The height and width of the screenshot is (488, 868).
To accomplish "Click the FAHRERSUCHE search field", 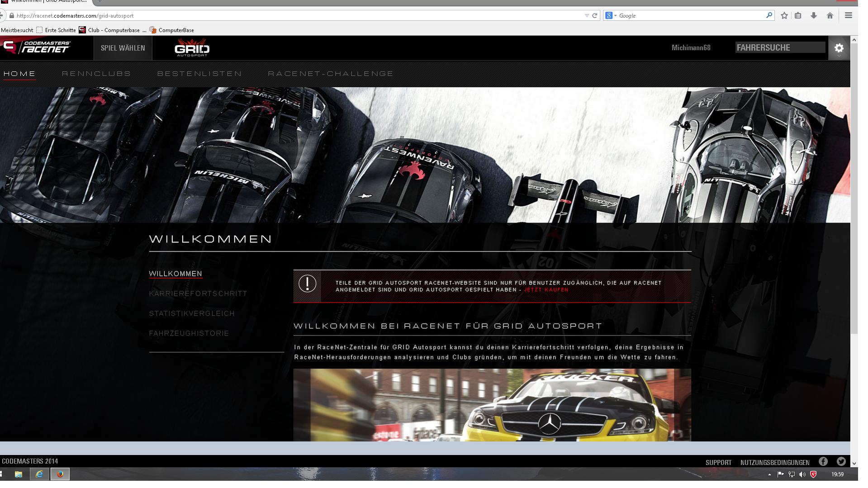I will [x=780, y=47].
